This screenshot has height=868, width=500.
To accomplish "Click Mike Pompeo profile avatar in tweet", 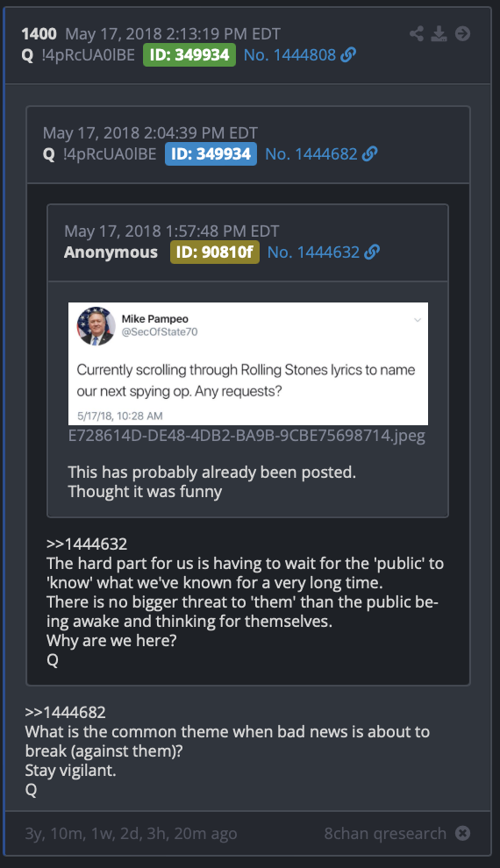I will [x=96, y=326].
